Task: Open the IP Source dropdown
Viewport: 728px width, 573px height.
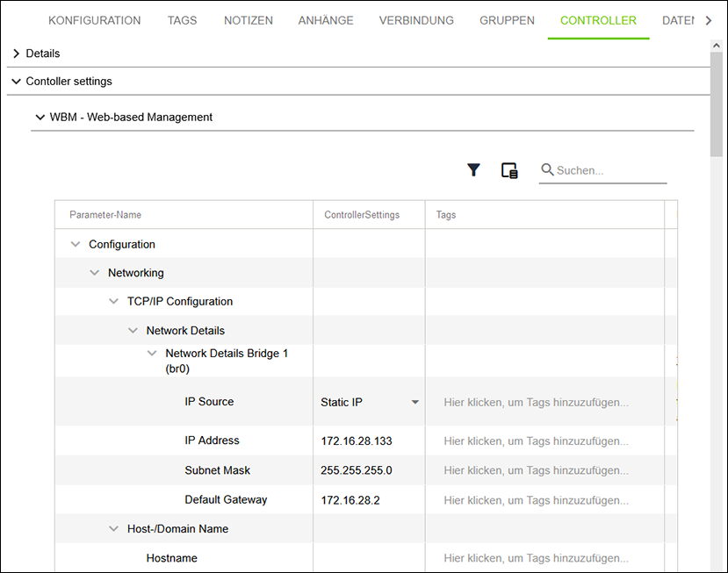Action: pos(414,403)
